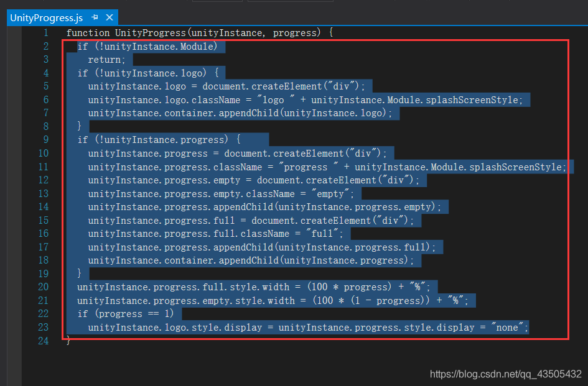This screenshot has height=386, width=588.
Task: Click the progress.full.className "full" line
Action: click(x=216, y=234)
